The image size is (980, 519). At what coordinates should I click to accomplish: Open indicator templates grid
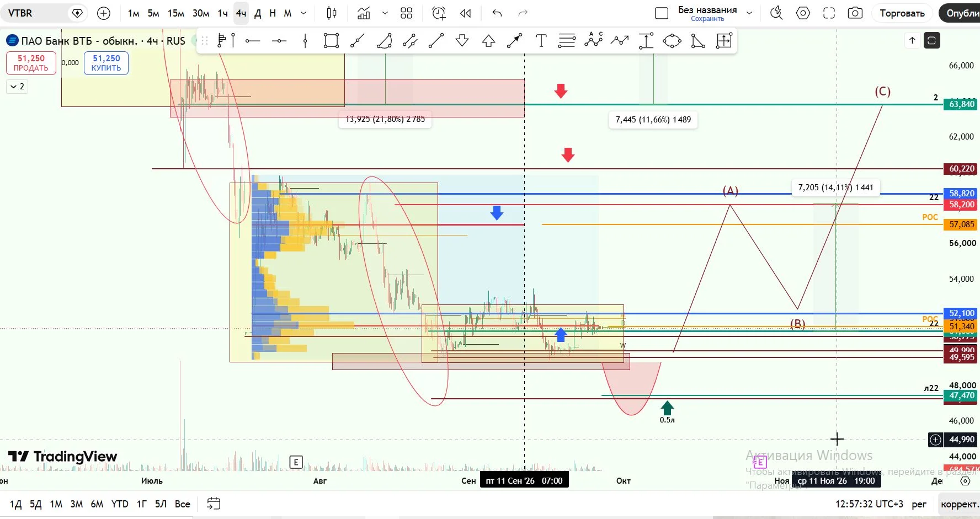[x=407, y=13]
